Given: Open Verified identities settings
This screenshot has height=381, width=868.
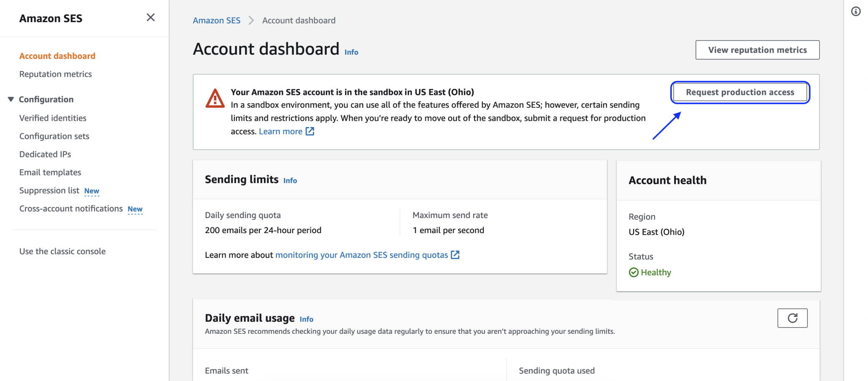Looking at the screenshot, I should click(52, 118).
